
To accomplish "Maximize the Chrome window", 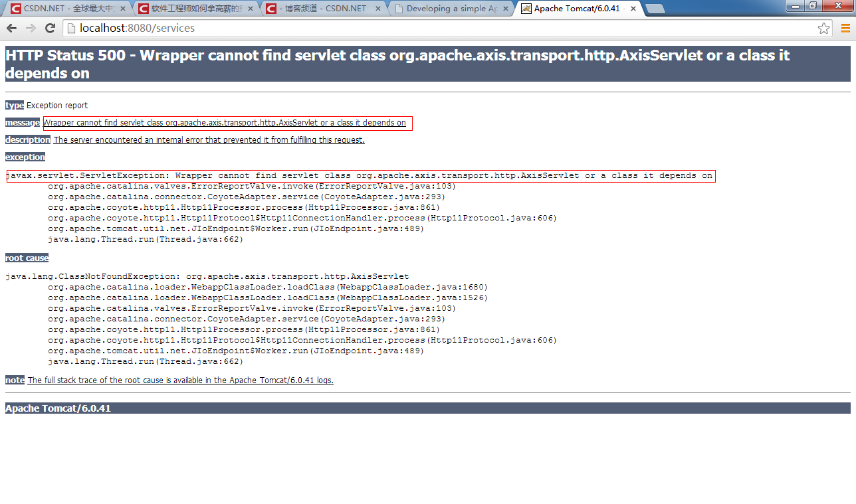I will 813,5.
